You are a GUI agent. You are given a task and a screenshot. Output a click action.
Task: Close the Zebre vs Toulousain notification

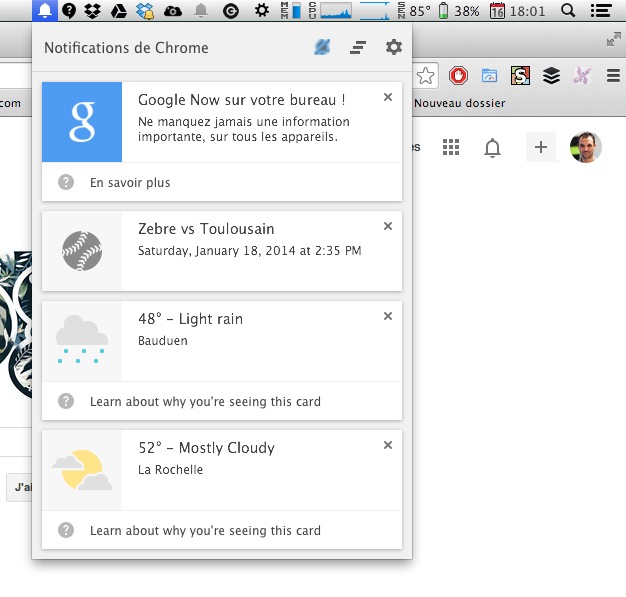(388, 226)
